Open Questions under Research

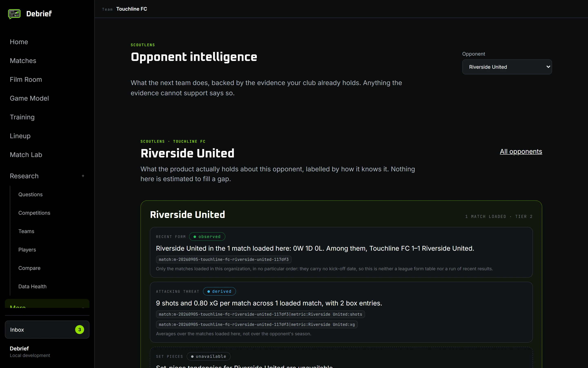[31, 194]
